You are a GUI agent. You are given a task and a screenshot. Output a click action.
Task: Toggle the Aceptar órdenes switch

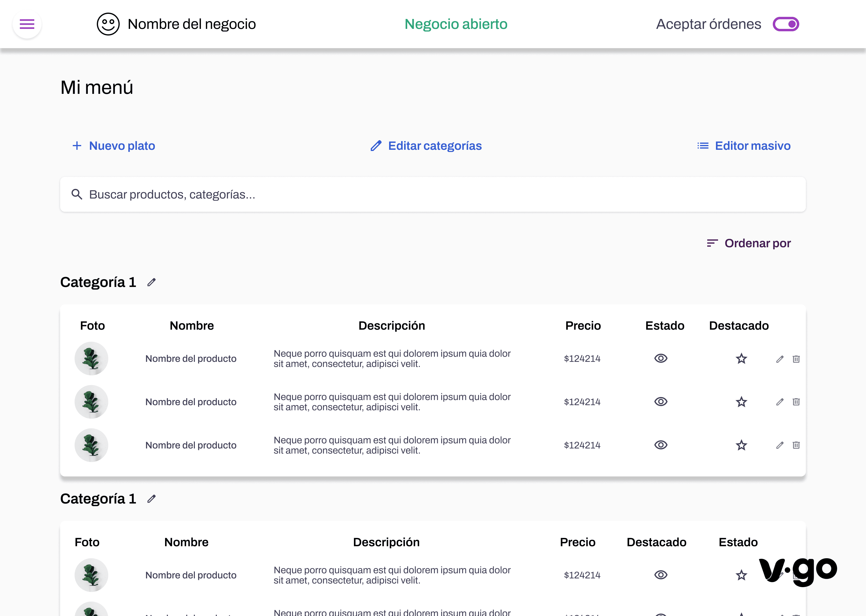(x=786, y=24)
